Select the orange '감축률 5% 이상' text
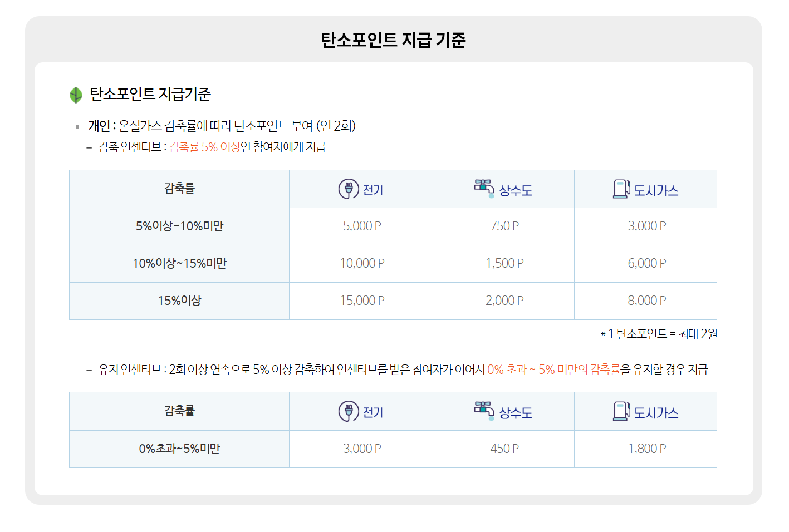789x532 pixels. tap(204, 147)
